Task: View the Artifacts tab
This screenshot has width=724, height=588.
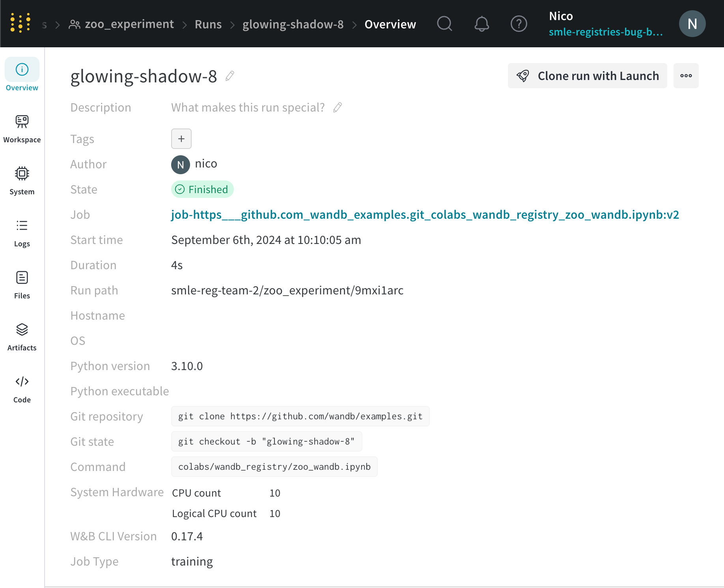Action: coord(22,337)
